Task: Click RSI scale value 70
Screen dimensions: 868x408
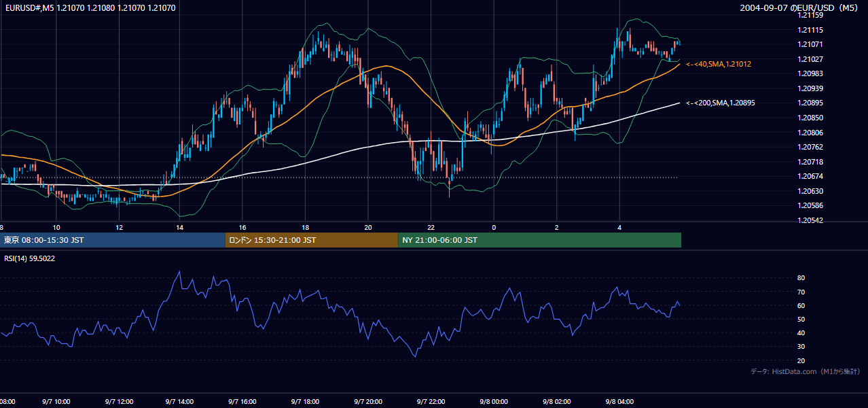Action: 801,292
